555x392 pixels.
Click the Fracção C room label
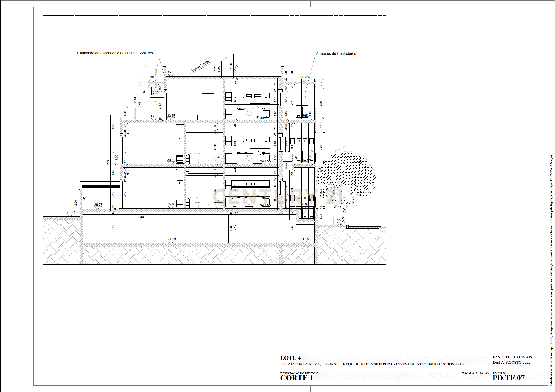click(x=266, y=205)
